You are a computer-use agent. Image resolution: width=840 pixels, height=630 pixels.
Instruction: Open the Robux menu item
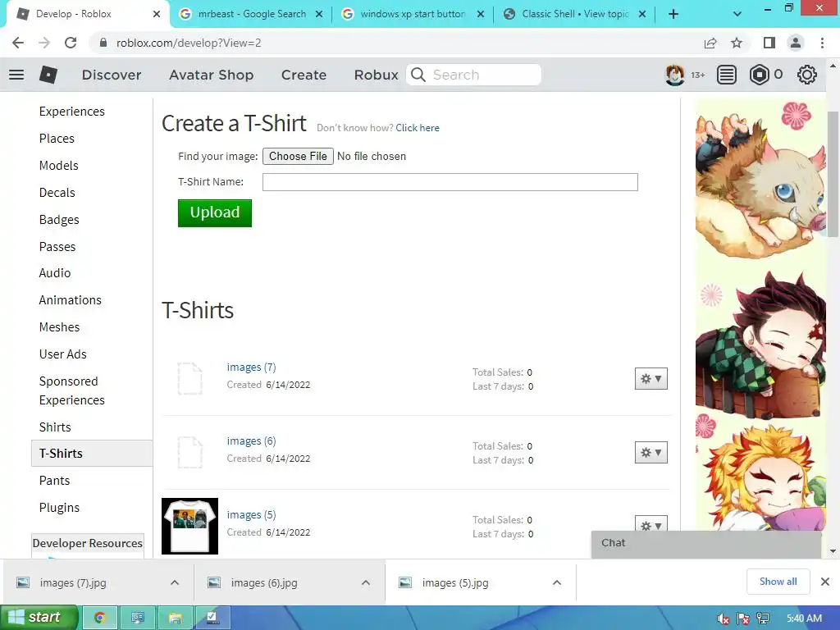[376, 75]
